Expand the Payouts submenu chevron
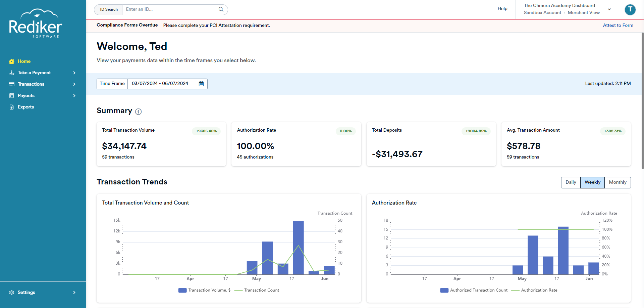Viewport: 644px width, 308px height. [x=74, y=95]
